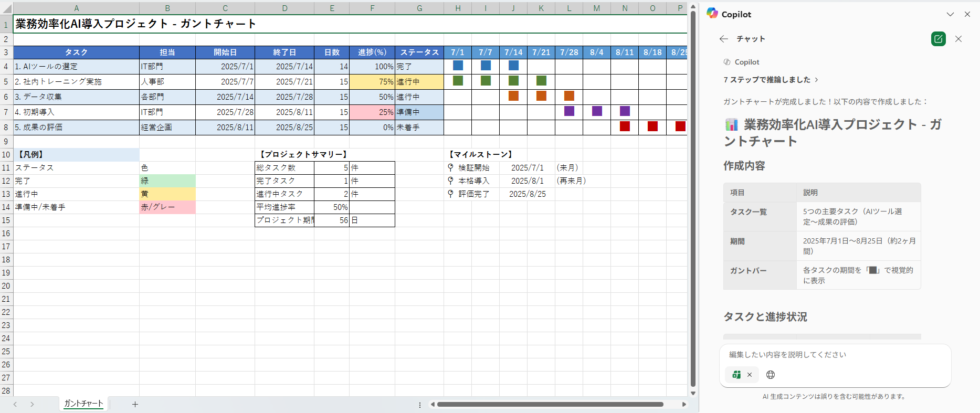Click the Select All corner triangle
The height and width of the screenshot is (413, 980).
pyautogui.click(x=6, y=8)
